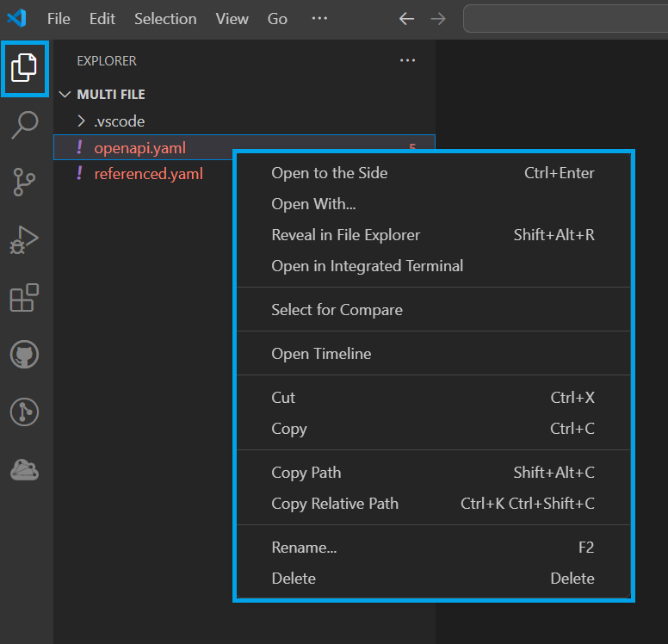Image resolution: width=668 pixels, height=644 pixels.
Task: Go back with the left arrow
Action: pos(406,19)
